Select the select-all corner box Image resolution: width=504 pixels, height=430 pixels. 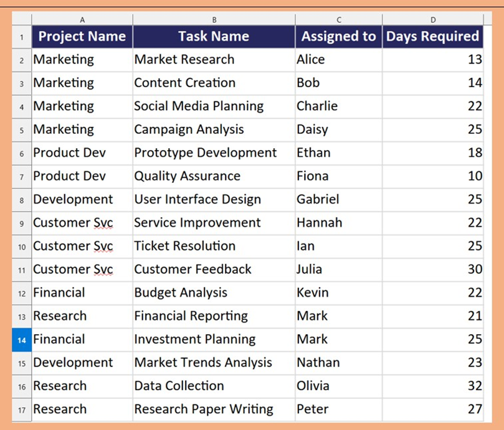[22, 19]
